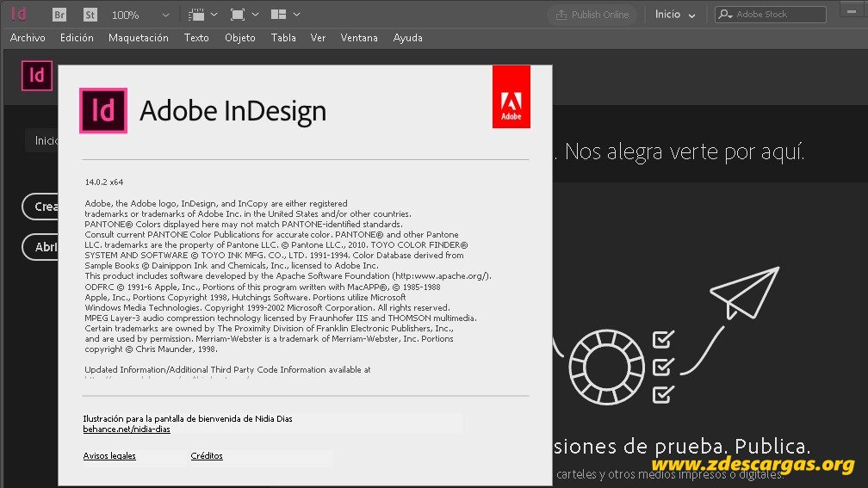The width and height of the screenshot is (868, 488).
Task: Click the line "Ilustración para la pantalla de bienvenida de Nidia Dias"
Action: tap(188, 419)
